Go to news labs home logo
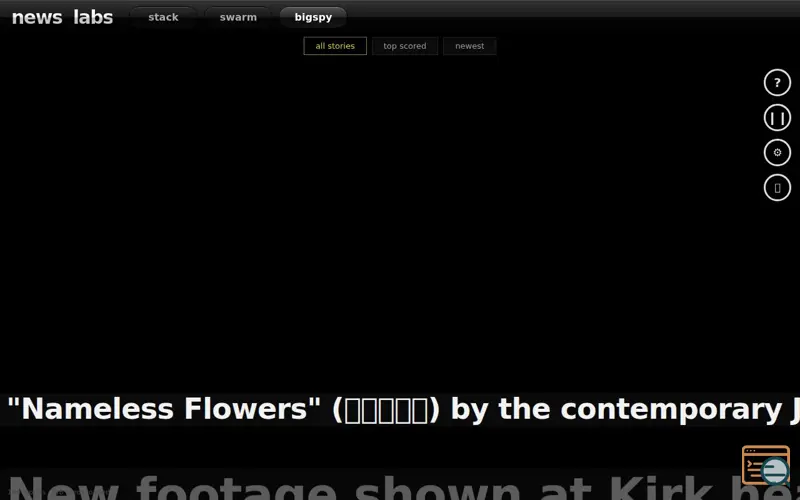 62,17
